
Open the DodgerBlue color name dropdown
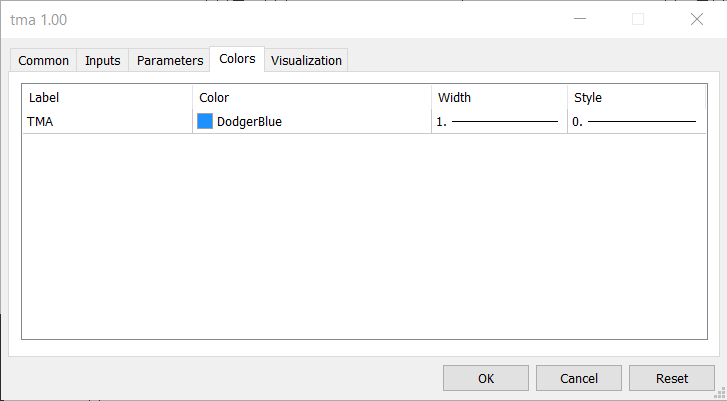tap(249, 121)
